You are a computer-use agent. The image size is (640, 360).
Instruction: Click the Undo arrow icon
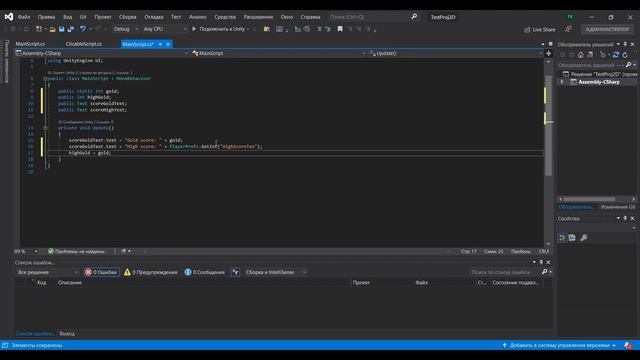pos(83,29)
